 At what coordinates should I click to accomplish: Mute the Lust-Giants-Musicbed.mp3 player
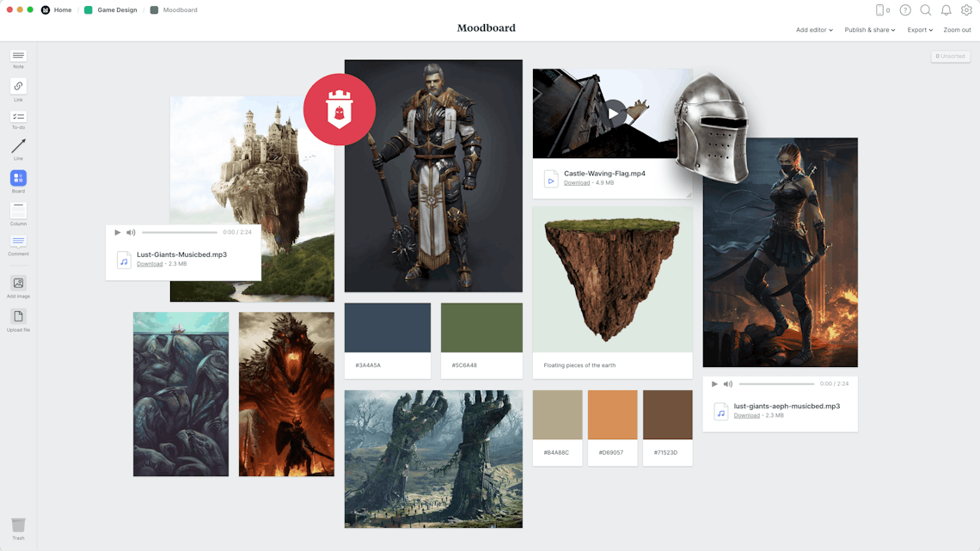(x=131, y=232)
